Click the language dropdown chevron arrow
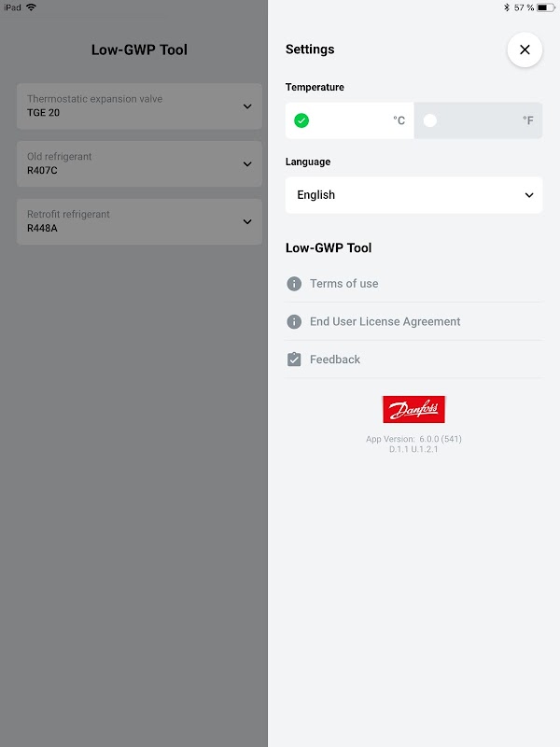 [529, 195]
